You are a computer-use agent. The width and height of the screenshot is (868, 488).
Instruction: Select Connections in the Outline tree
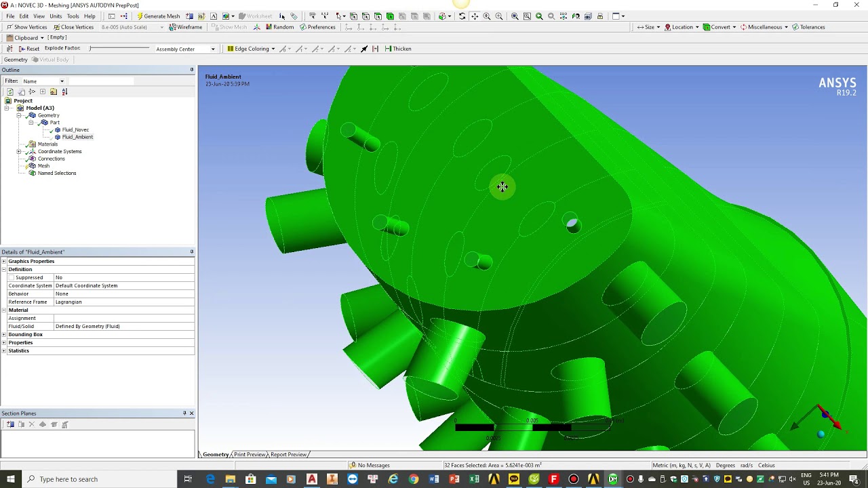pyautogui.click(x=51, y=159)
